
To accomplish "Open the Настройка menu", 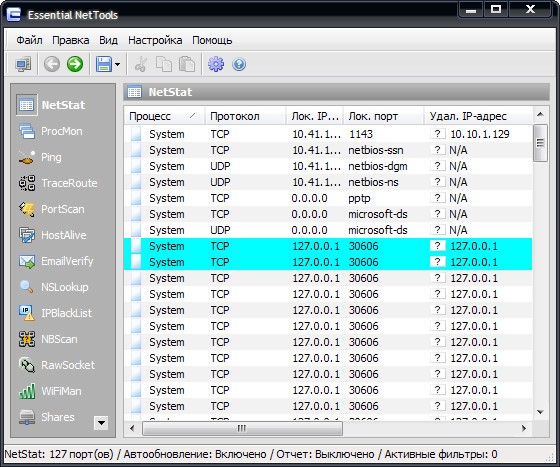I will (155, 40).
